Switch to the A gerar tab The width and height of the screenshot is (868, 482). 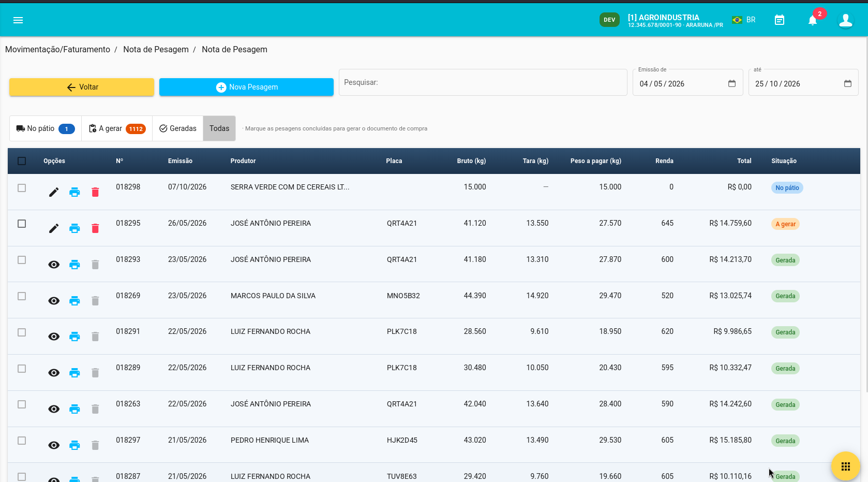117,128
